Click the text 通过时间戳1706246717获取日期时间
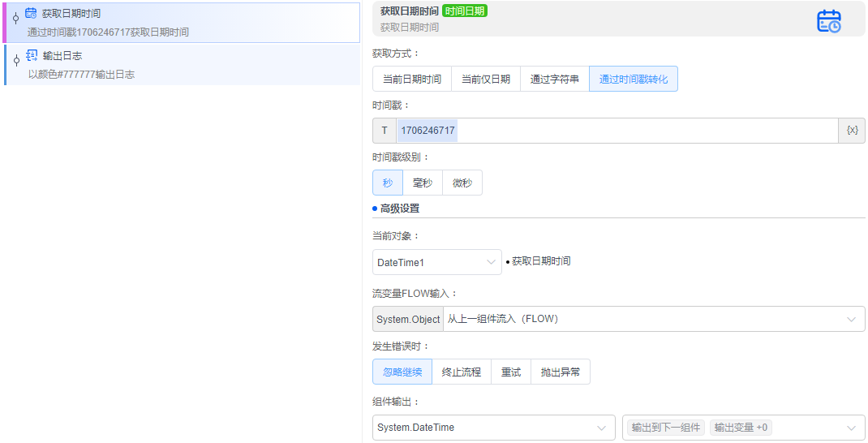This screenshot has height=443, width=868. (x=108, y=32)
